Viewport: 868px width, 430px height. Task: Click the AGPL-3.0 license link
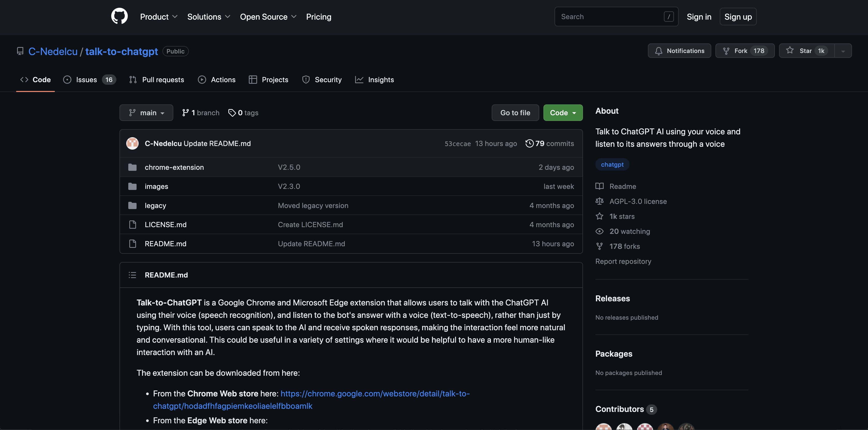(638, 201)
